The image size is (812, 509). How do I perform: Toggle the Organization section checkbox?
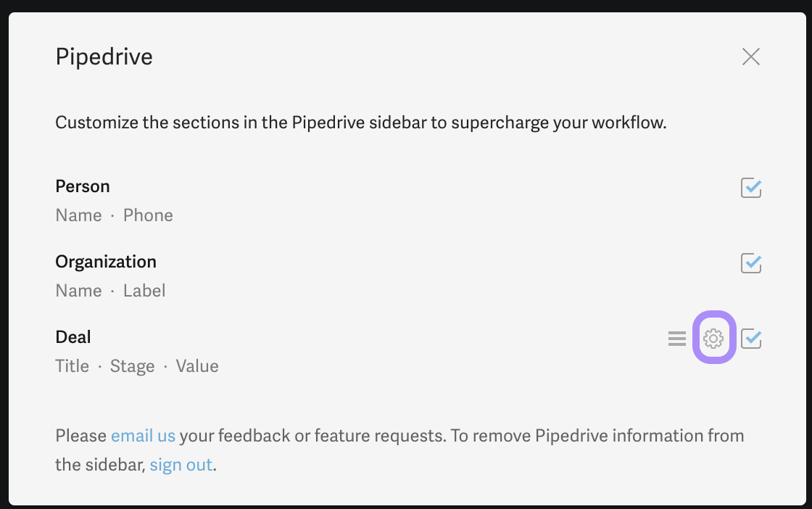(x=750, y=263)
